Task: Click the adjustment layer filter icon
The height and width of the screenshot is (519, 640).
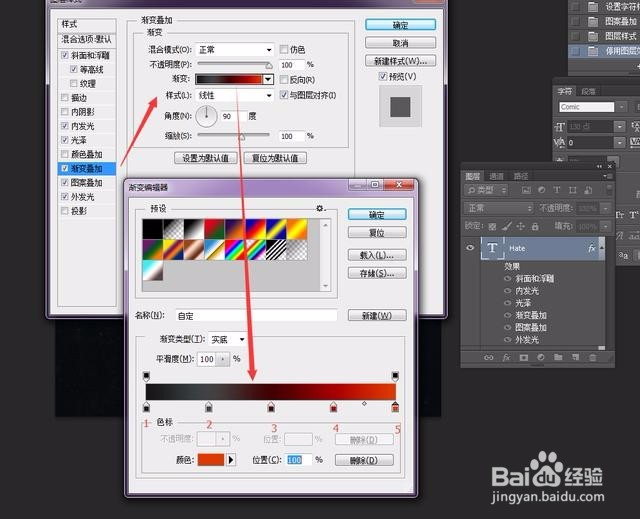Action: [542, 190]
